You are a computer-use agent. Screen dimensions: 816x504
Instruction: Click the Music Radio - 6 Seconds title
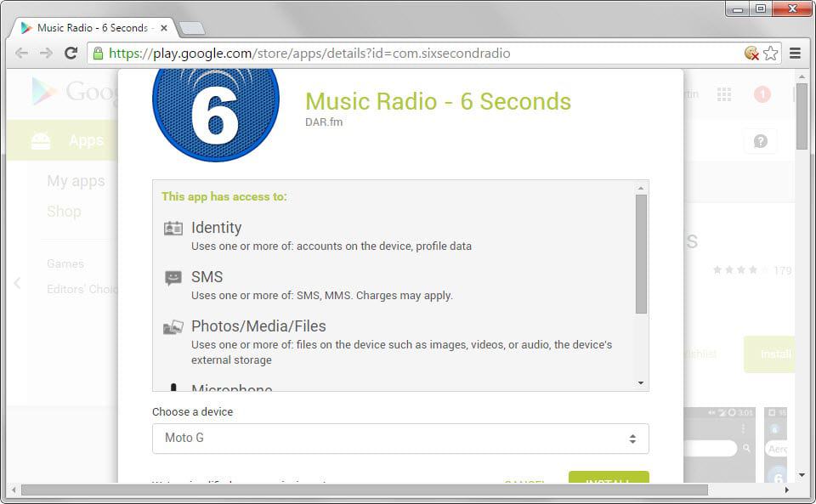point(438,101)
